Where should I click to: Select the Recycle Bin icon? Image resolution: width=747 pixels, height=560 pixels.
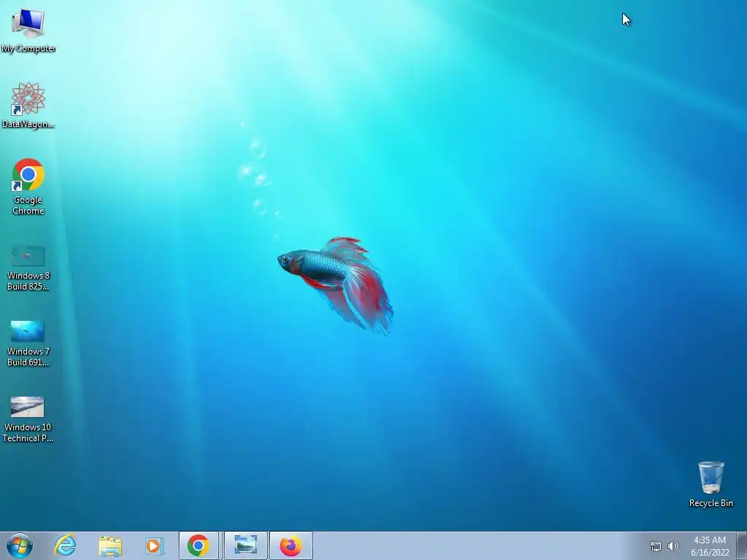point(711,484)
